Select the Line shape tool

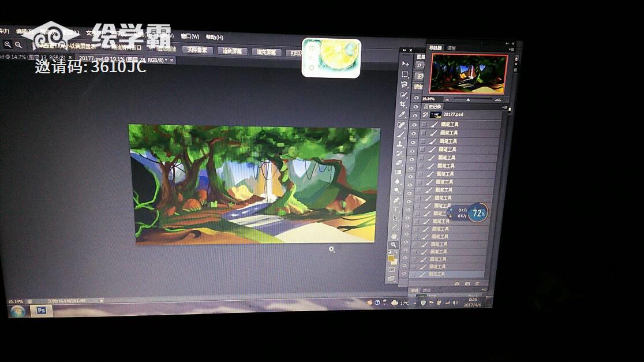(395, 226)
